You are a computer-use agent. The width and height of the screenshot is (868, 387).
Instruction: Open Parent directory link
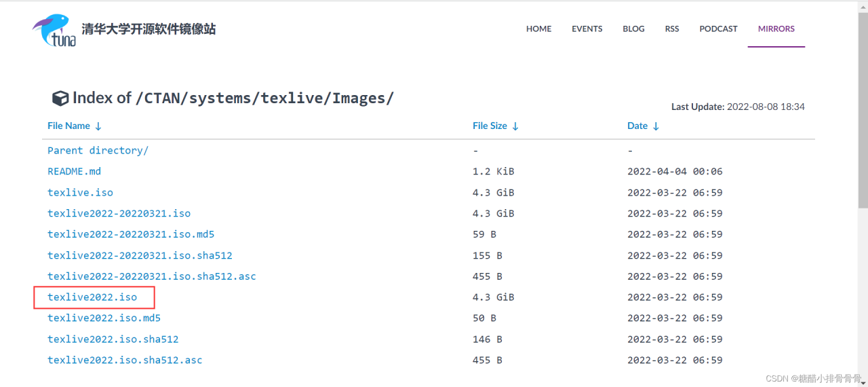pyautogui.click(x=98, y=151)
